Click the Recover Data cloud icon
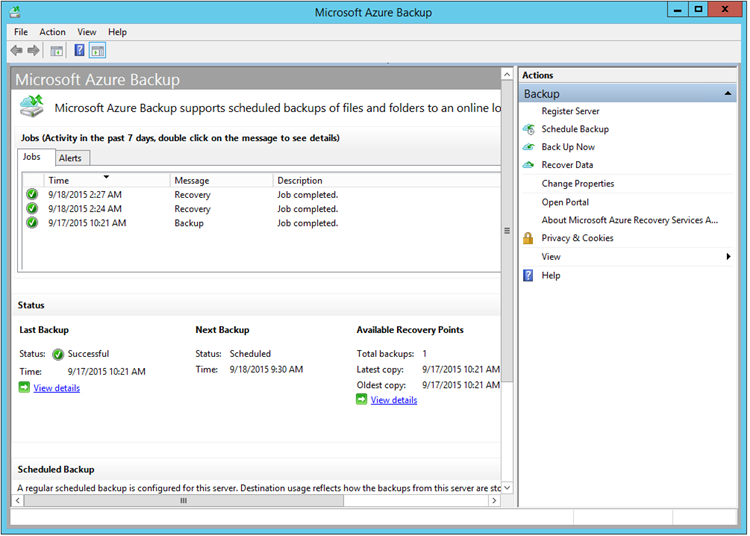Image resolution: width=750 pixels, height=536 pixels. (529, 165)
